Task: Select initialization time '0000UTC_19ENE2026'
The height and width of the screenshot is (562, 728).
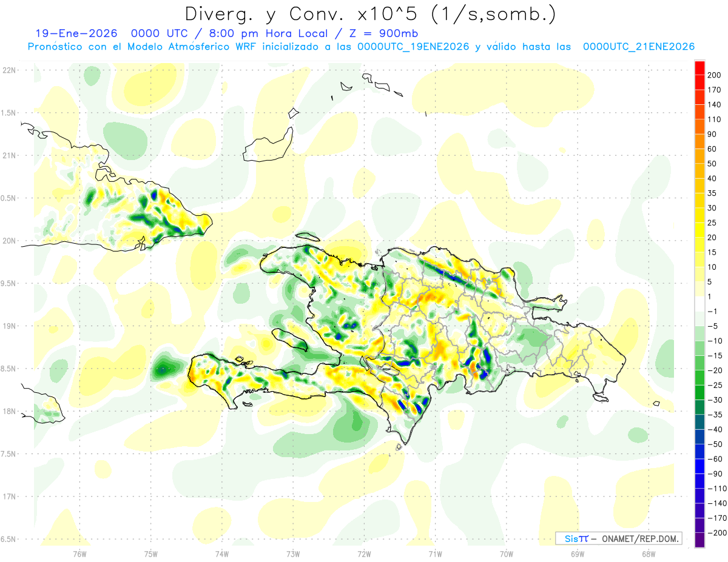Action: [x=413, y=47]
